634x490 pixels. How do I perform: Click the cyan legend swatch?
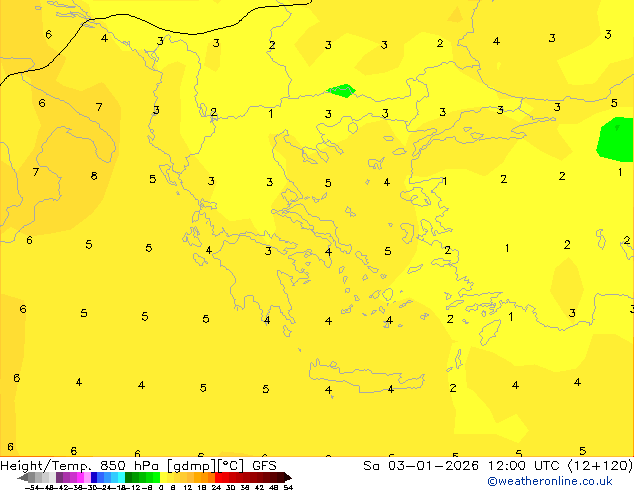pyautogui.click(x=121, y=477)
